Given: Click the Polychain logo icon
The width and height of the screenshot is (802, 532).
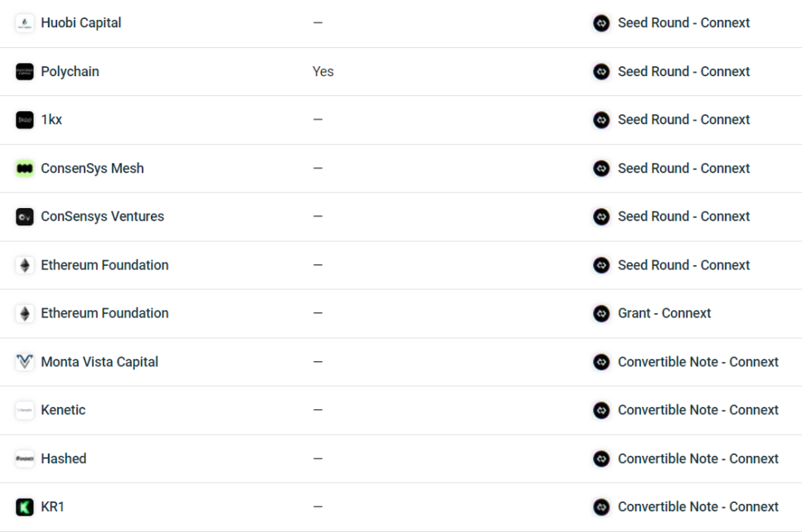Looking at the screenshot, I should coord(25,71).
